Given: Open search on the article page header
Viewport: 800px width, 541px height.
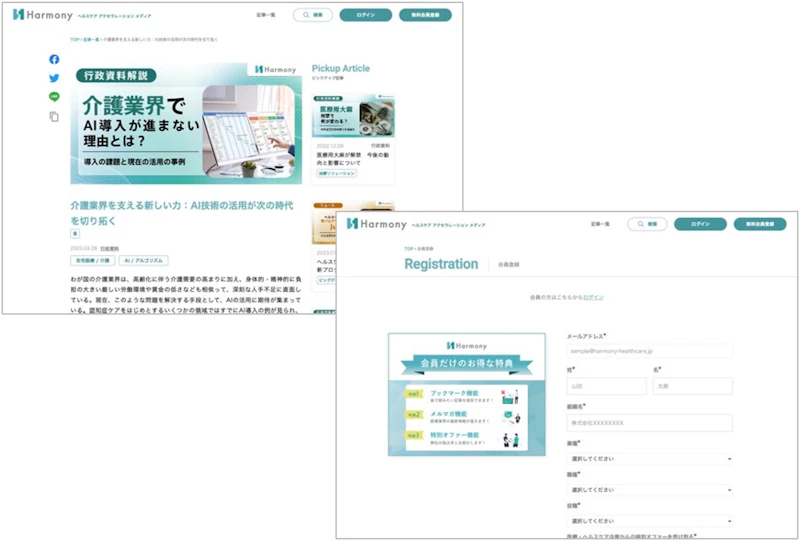Looking at the screenshot, I should click(313, 15).
